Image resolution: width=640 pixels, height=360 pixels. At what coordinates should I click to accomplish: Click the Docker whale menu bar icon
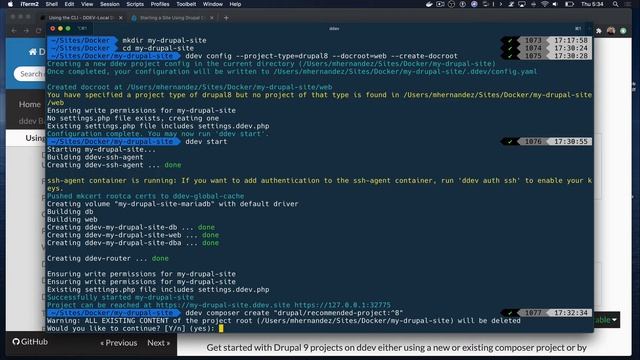pos(429,4)
